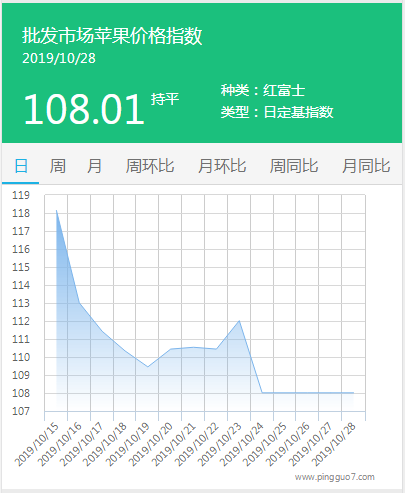
Task: Click the x-axis date label 2019/10/28
Action: click(333, 444)
